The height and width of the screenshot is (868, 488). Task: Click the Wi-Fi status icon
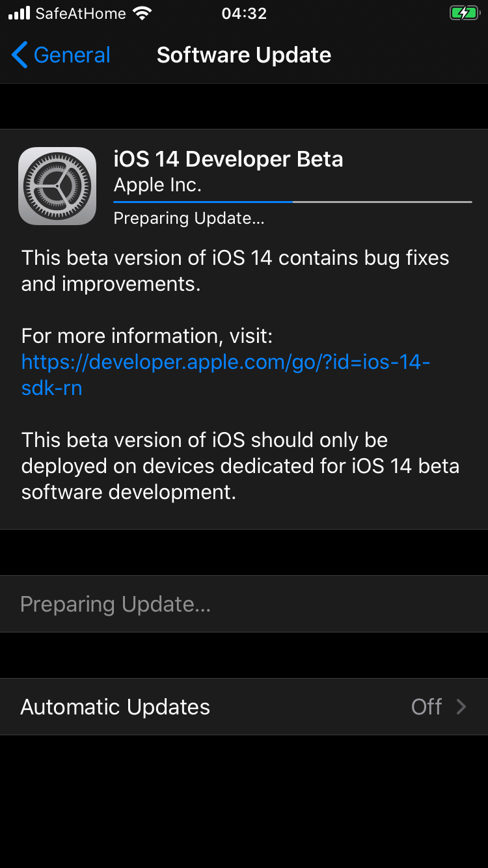(141, 13)
